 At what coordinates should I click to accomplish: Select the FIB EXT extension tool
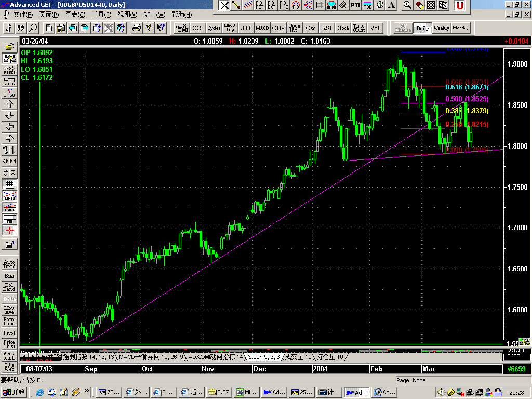(x=271, y=5)
